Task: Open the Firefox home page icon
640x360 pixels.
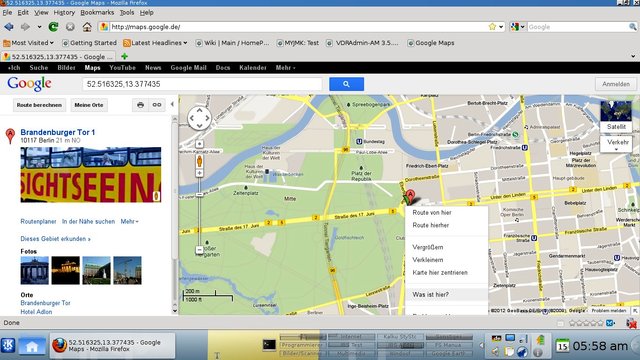Action: (x=87, y=27)
